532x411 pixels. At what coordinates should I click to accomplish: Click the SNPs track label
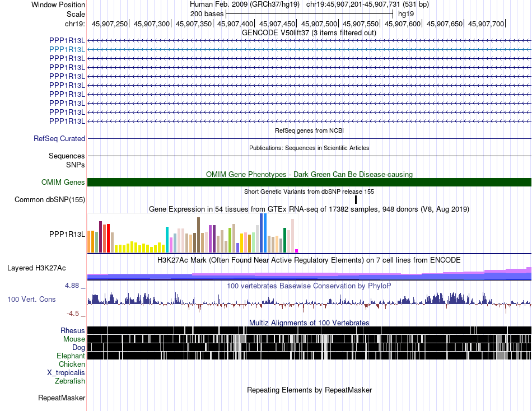pyautogui.click(x=76, y=165)
